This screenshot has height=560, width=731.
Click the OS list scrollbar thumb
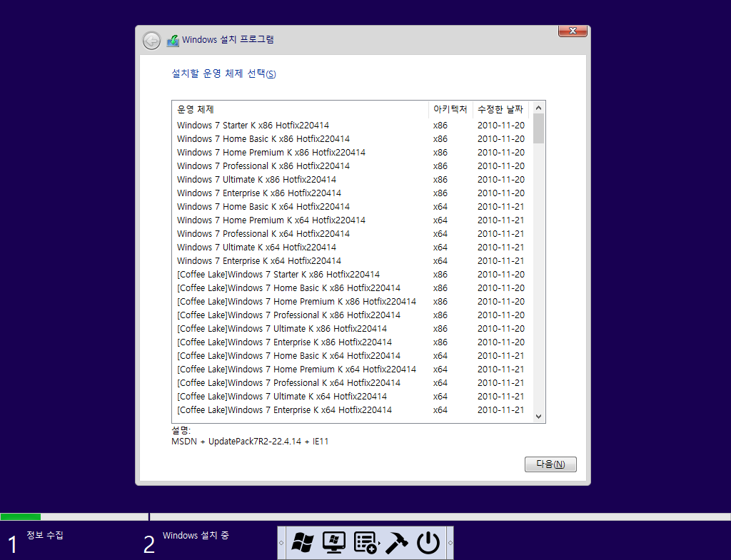(x=538, y=129)
